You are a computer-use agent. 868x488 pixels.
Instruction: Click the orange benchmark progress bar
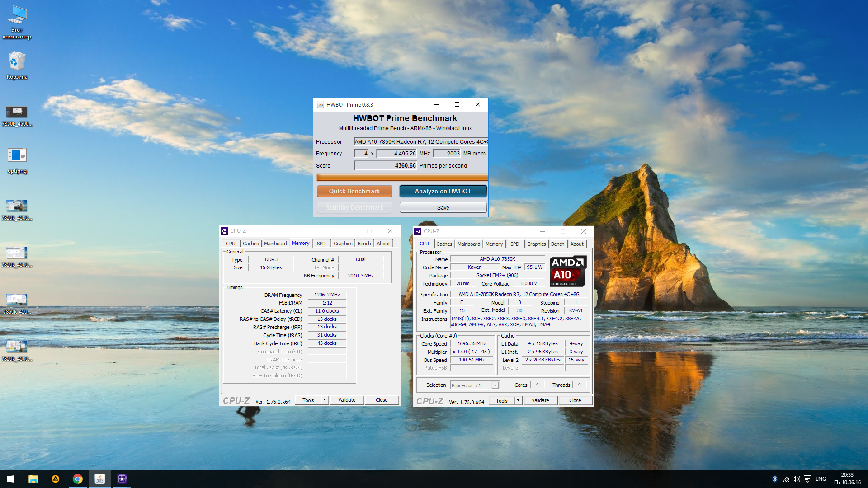point(402,177)
